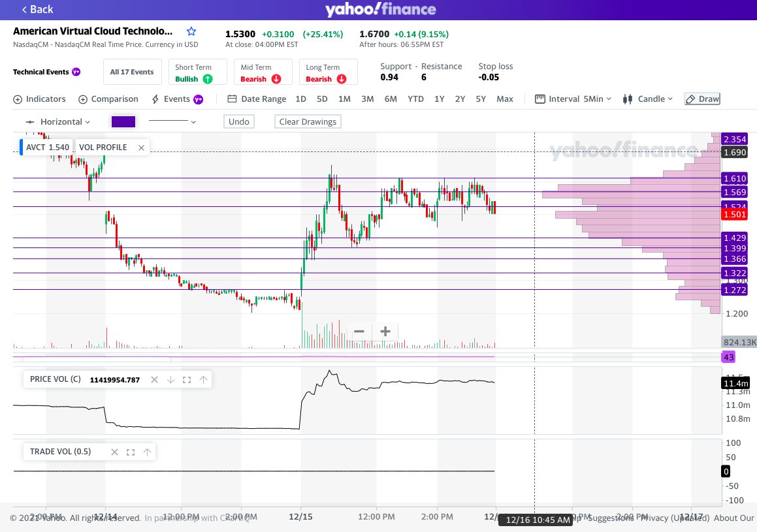
Task: Expand the Candle chart type dropdown
Action: point(648,99)
